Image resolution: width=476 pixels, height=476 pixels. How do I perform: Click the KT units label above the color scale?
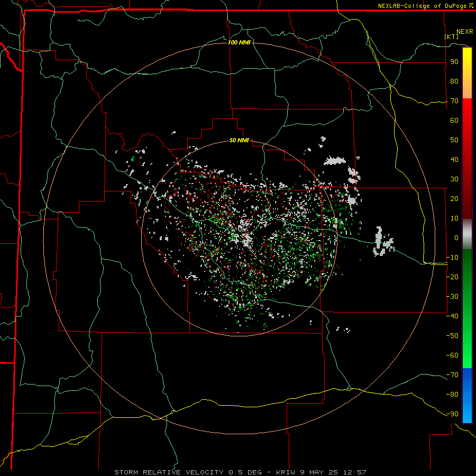[452, 36]
